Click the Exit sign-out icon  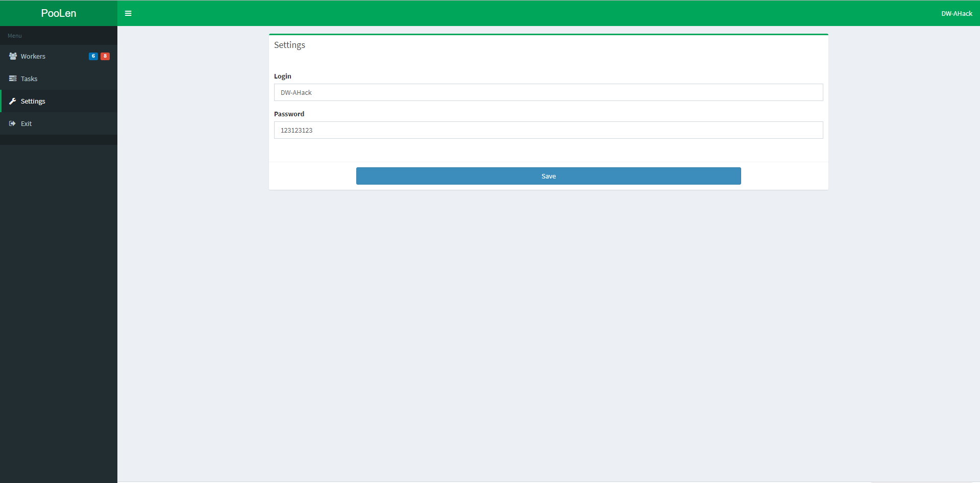pyautogui.click(x=13, y=123)
